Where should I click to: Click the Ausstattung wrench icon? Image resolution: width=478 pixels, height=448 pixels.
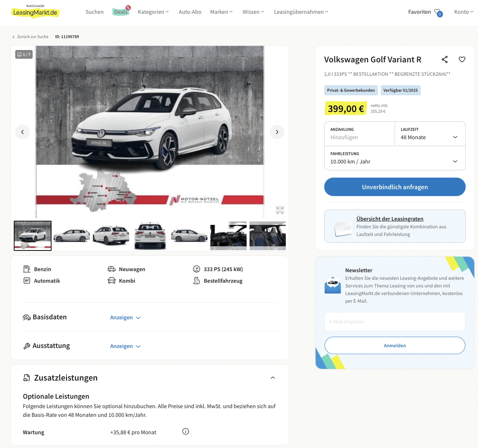click(x=27, y=346)
